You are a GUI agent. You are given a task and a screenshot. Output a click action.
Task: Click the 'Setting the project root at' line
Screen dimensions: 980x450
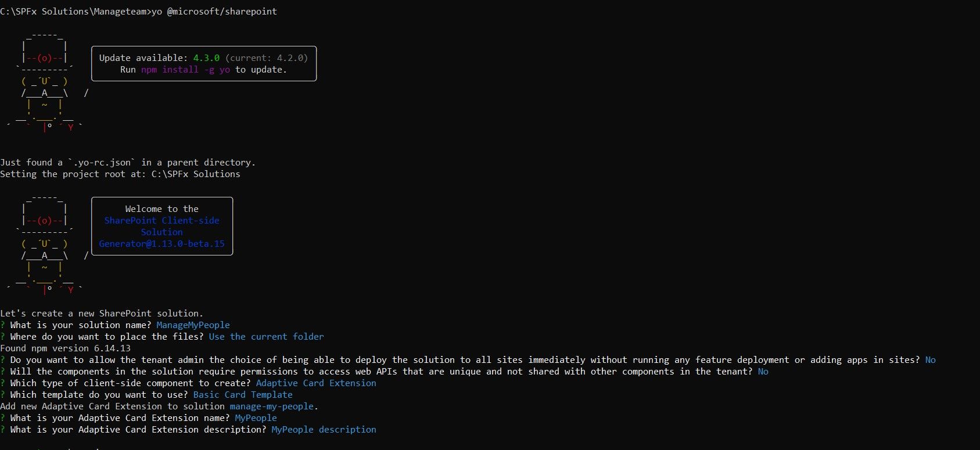120,174
